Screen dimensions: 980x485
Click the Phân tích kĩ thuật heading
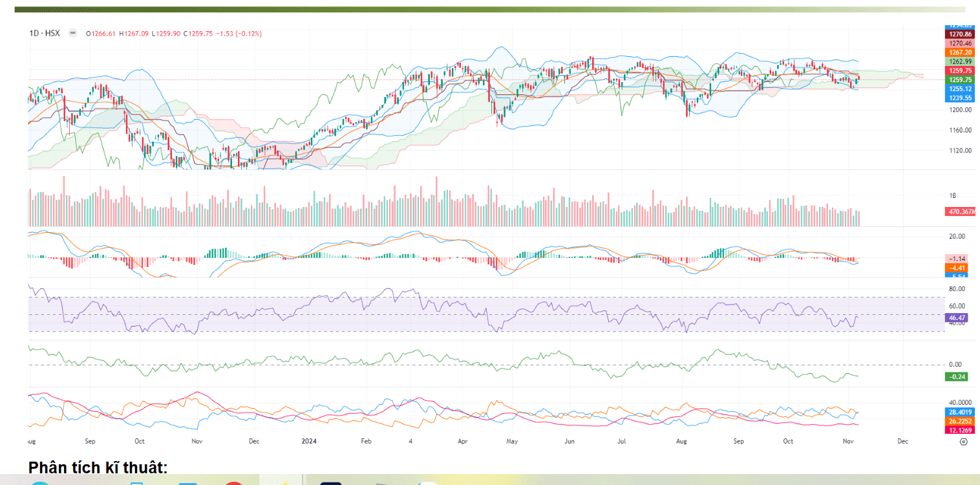(x=98, y=467)
